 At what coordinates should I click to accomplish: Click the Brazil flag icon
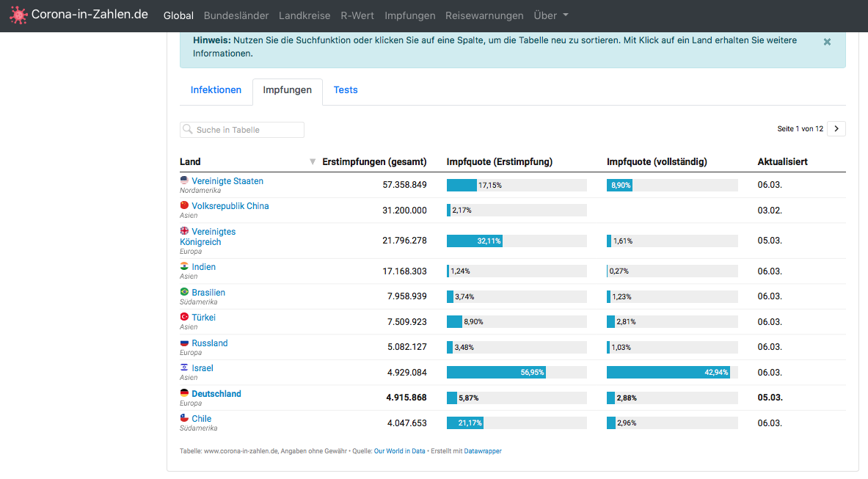click(x=184, y=291)
